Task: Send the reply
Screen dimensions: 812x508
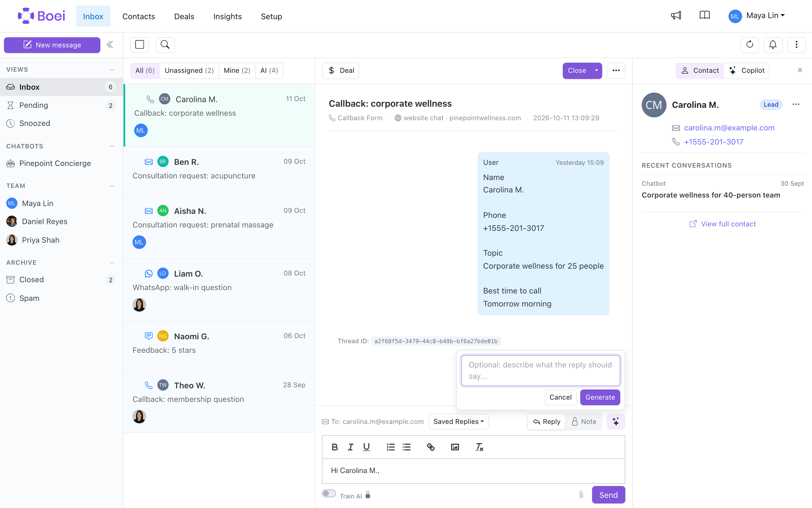Action: click(608, 494)
